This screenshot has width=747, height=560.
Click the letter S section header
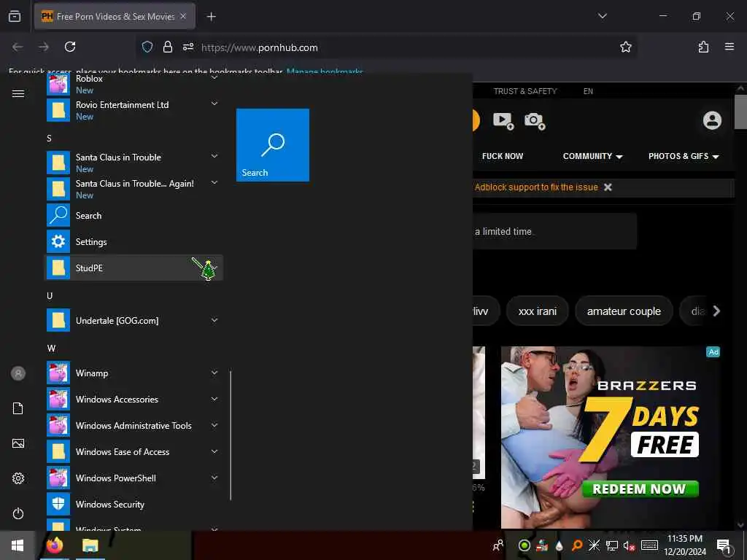pyautogui.click(x=49, y=139)
